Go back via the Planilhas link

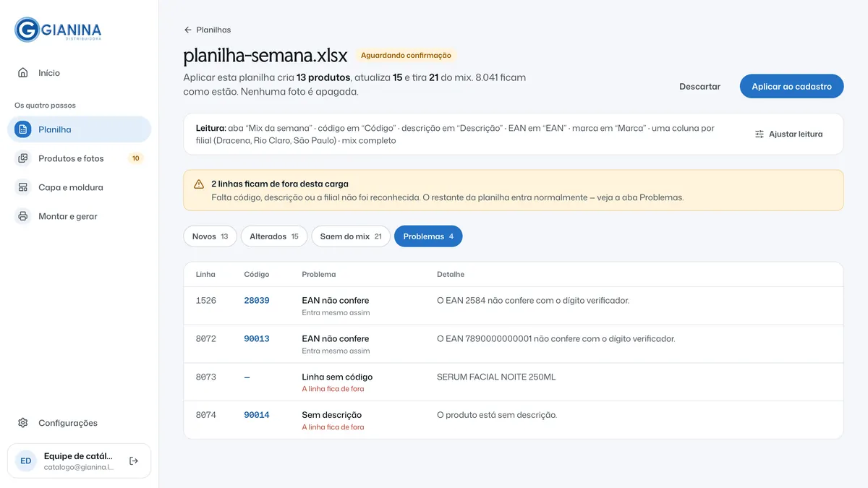point(208,30)
